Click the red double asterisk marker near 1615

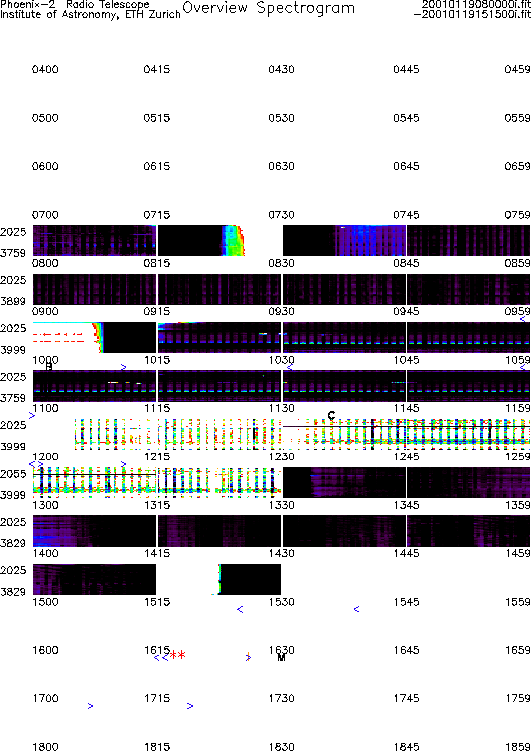[x=178, y=655]
